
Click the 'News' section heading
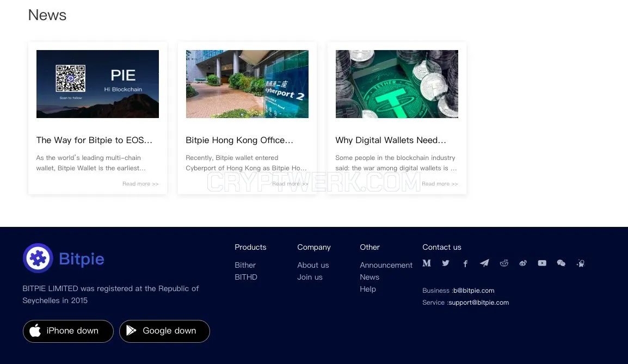[47, 15]
